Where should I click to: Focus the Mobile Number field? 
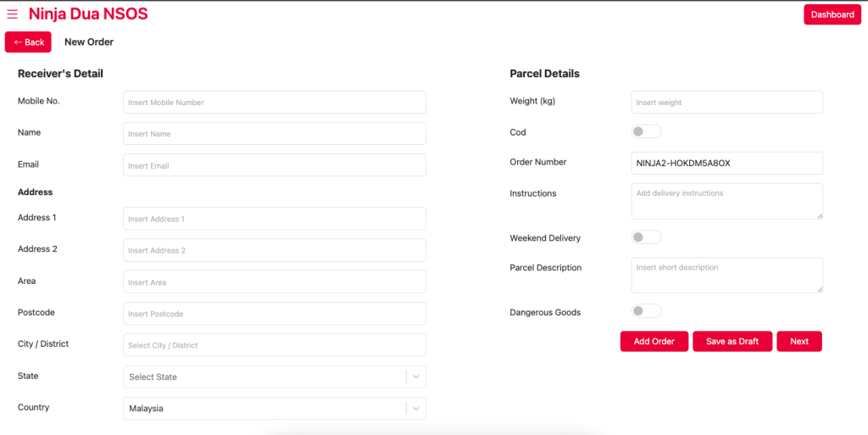point(275,103)
